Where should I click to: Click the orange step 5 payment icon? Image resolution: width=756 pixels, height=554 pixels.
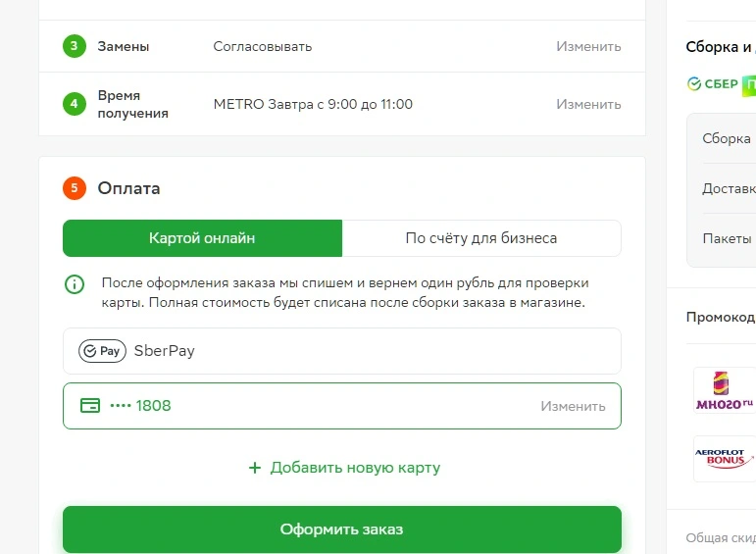pos(75,188)
